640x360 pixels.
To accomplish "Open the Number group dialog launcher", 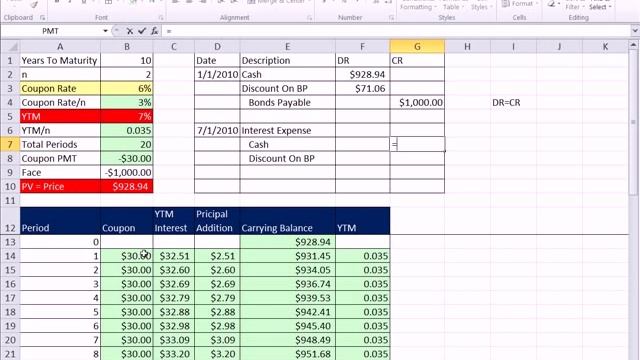I will point(391,18).
